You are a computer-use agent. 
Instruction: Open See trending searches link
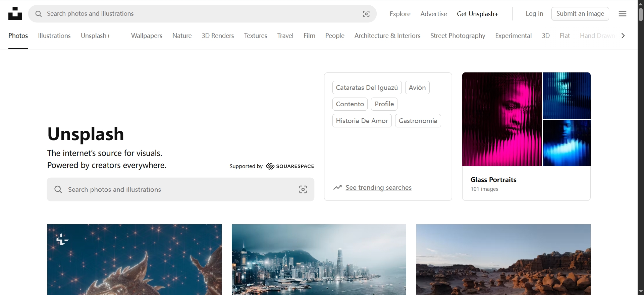pos(379,187)
